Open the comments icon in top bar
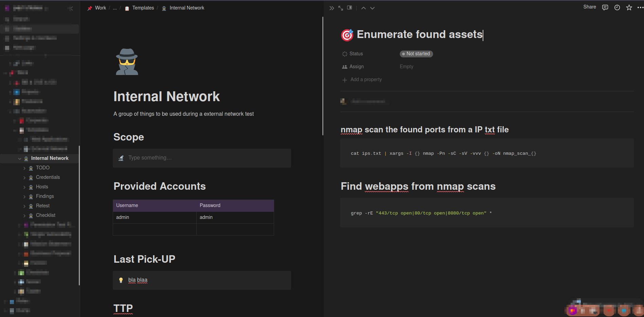 [x=605, y=7]
